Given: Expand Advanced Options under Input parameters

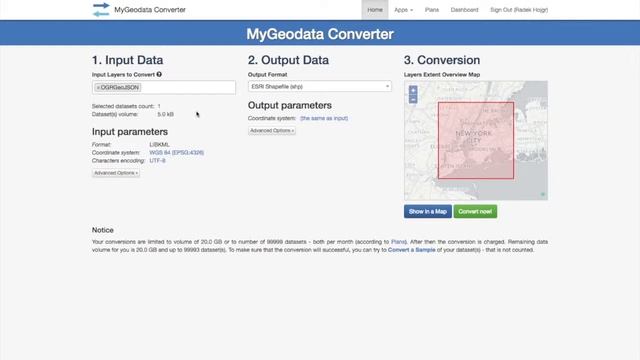Looking at the screenshot, I should tap(116, 173).
